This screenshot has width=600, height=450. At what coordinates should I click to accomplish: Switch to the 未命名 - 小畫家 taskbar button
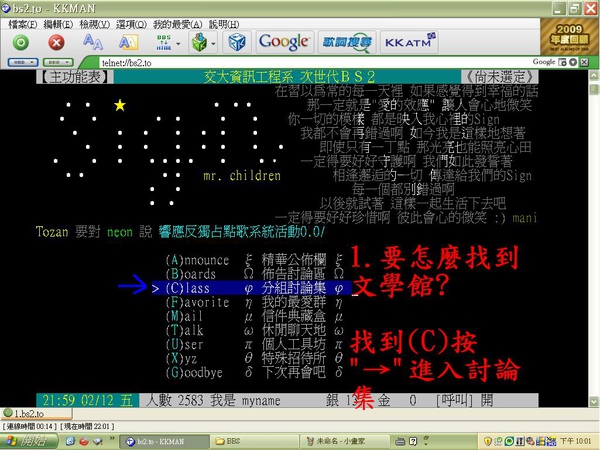click(345, 442)
